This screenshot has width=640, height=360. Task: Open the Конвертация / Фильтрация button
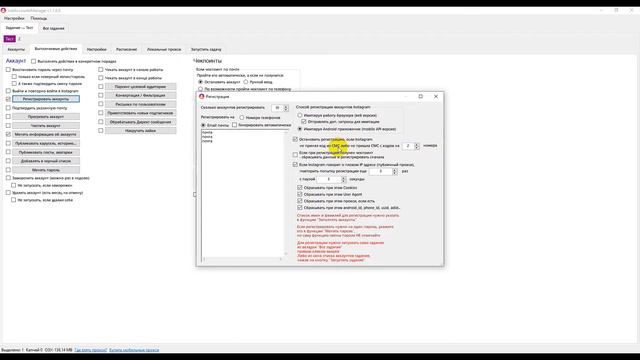click(x=140, y=95)
